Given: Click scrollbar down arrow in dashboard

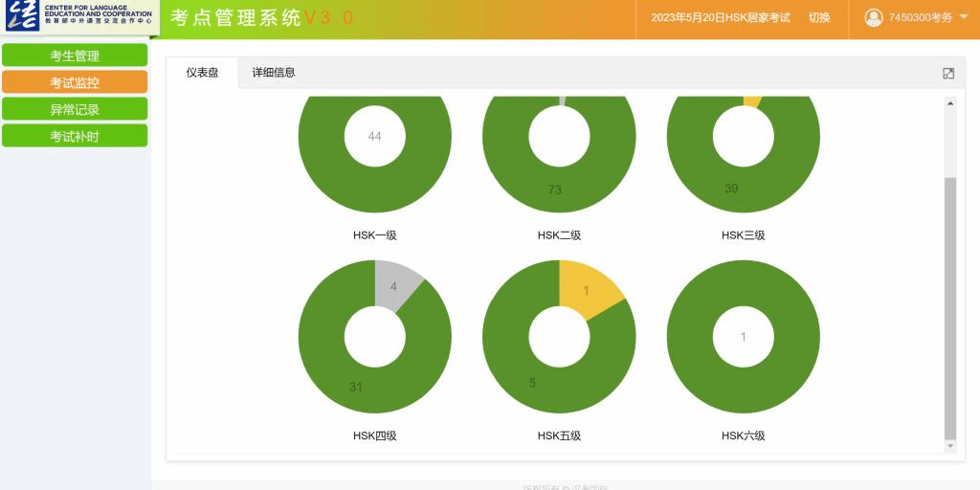Looking at the screenshot, I should [x=950, y=446].
